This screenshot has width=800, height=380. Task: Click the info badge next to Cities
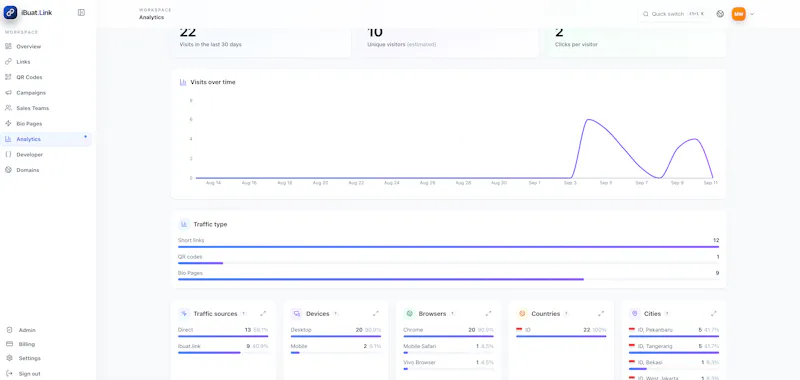click(x=667, y=314)
